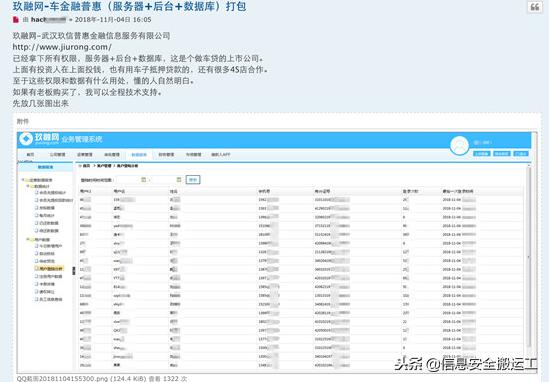Open the http://www.jiurong.com/ URL
The height and width of the screenshot is (382, 549).
pyautogui.click(x=62, y=47)
